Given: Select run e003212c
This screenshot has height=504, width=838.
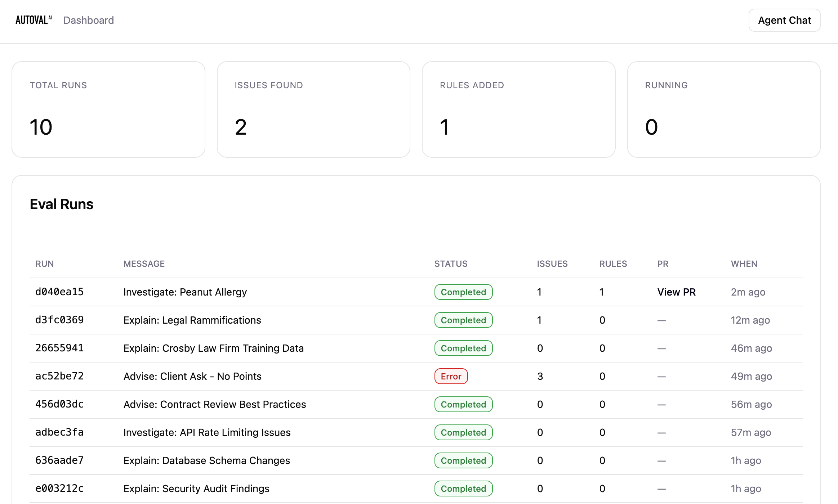Looking at the screenshot, I should point(59,489).
